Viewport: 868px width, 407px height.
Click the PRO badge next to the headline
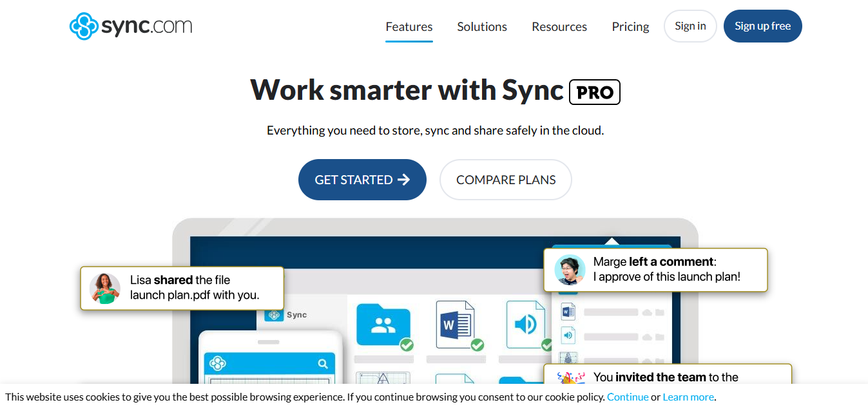coord(595,92)
